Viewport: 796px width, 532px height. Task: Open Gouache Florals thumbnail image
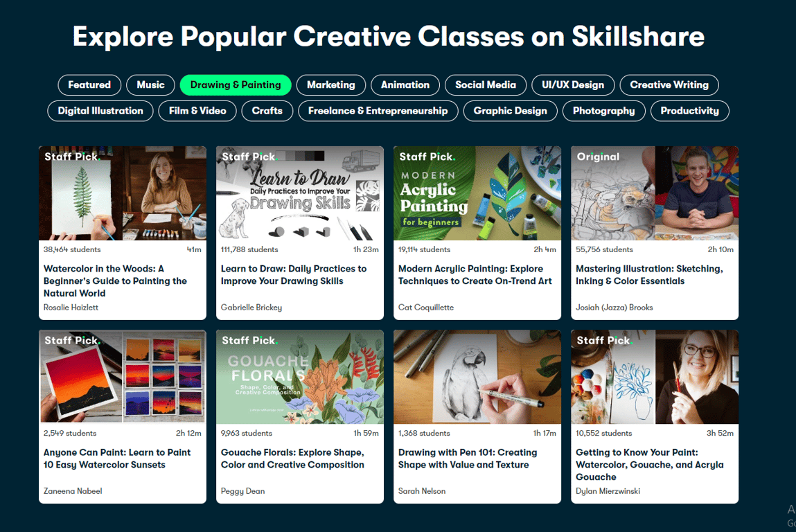[x=300, y=377]
